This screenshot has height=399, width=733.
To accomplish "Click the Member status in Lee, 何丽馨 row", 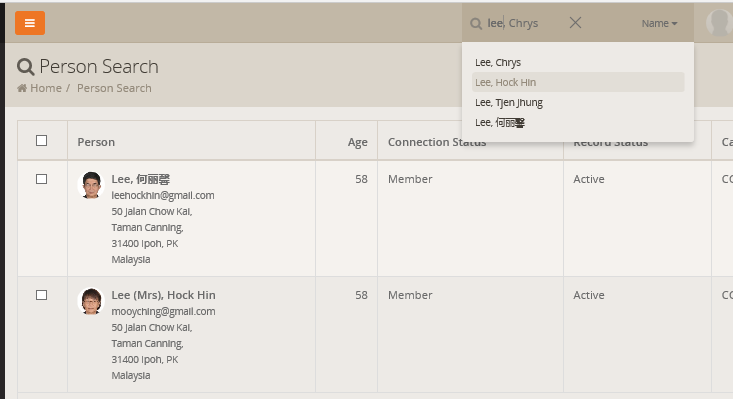I will (410, 179).
